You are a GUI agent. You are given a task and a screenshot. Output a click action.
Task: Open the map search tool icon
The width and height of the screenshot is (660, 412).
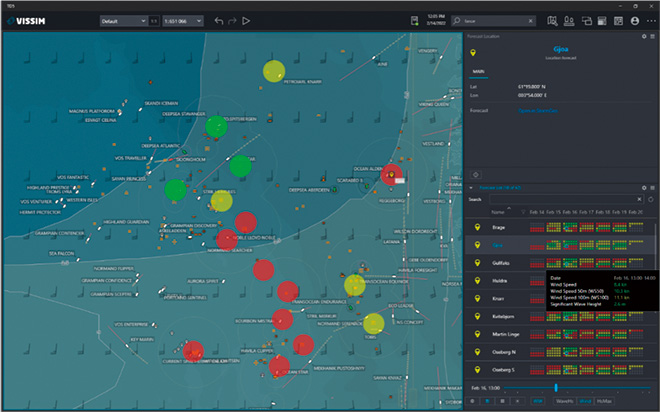pyautogui.click(x=552, y=21)
